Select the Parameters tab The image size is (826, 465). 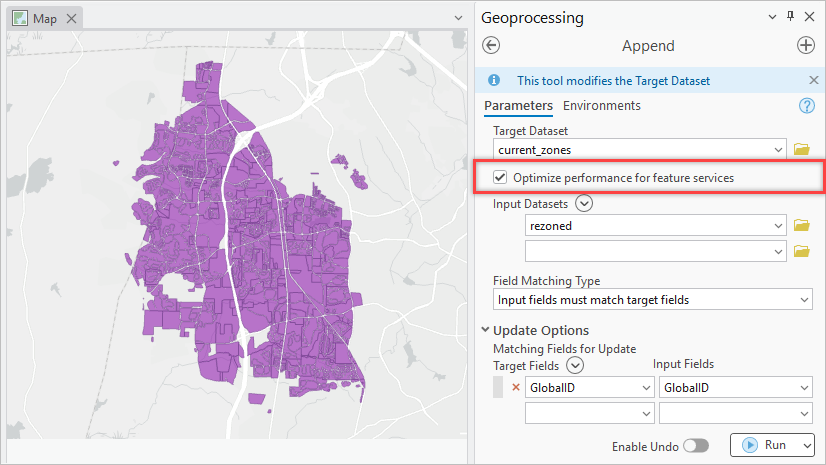tap(518, 106)
